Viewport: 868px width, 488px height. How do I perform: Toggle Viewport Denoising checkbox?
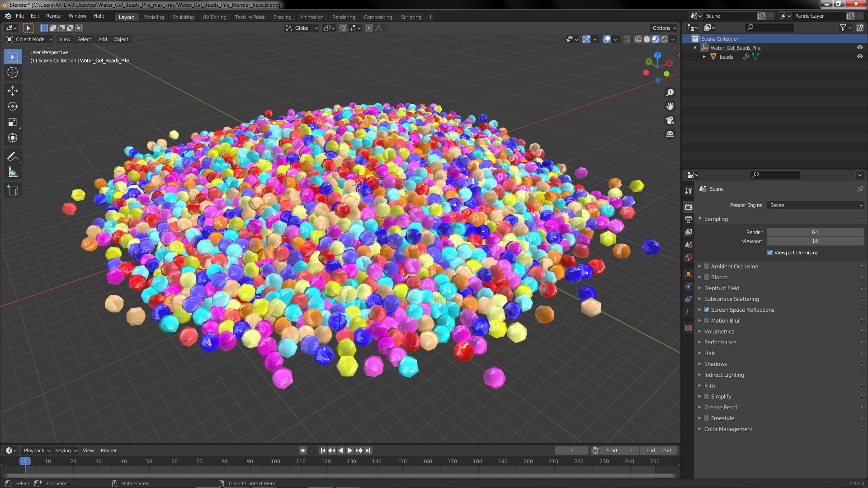[770, 253]
